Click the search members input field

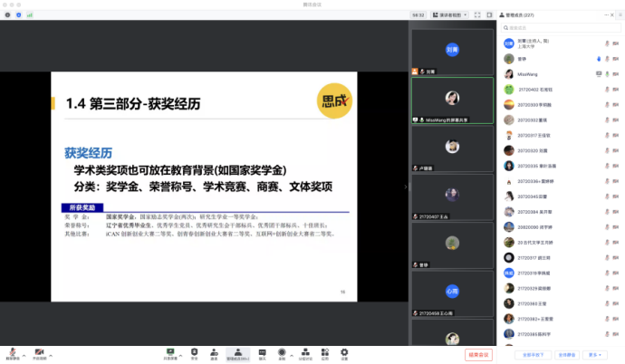(x=562, y=28)
